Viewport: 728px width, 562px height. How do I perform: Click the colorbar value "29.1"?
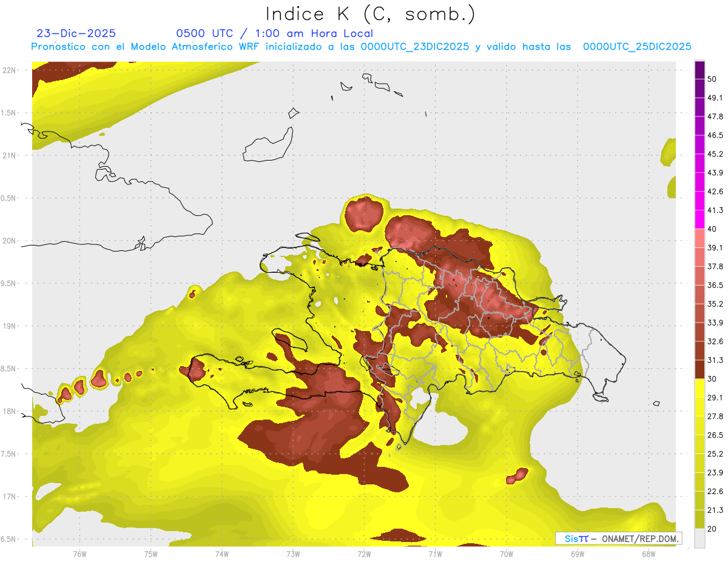point(715,398)
